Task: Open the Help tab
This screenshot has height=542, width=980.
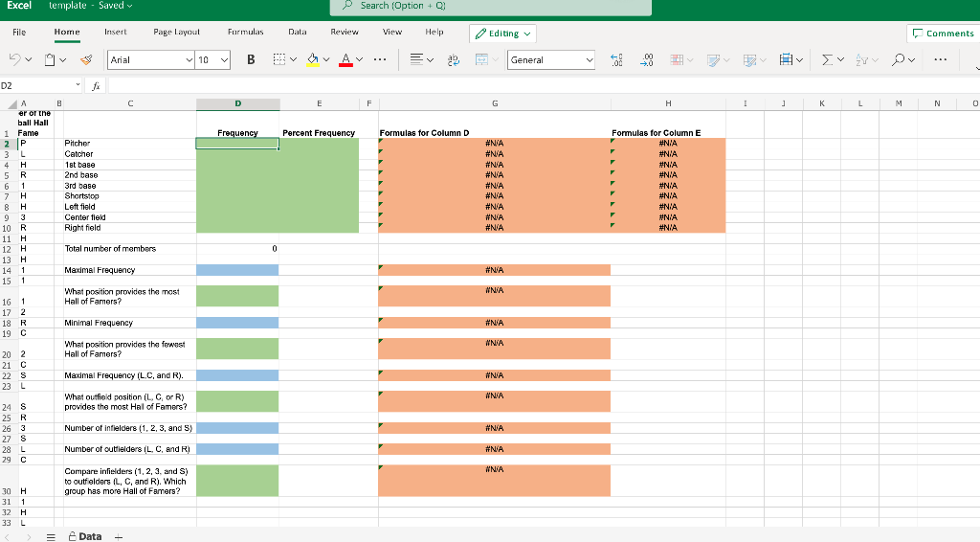Action: click(434, 32)
